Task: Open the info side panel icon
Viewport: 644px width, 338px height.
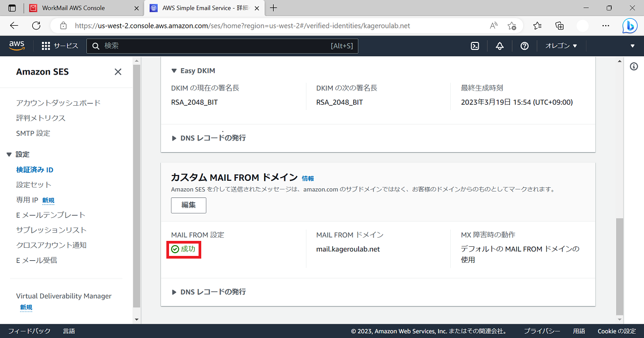Action: (633, 66)
